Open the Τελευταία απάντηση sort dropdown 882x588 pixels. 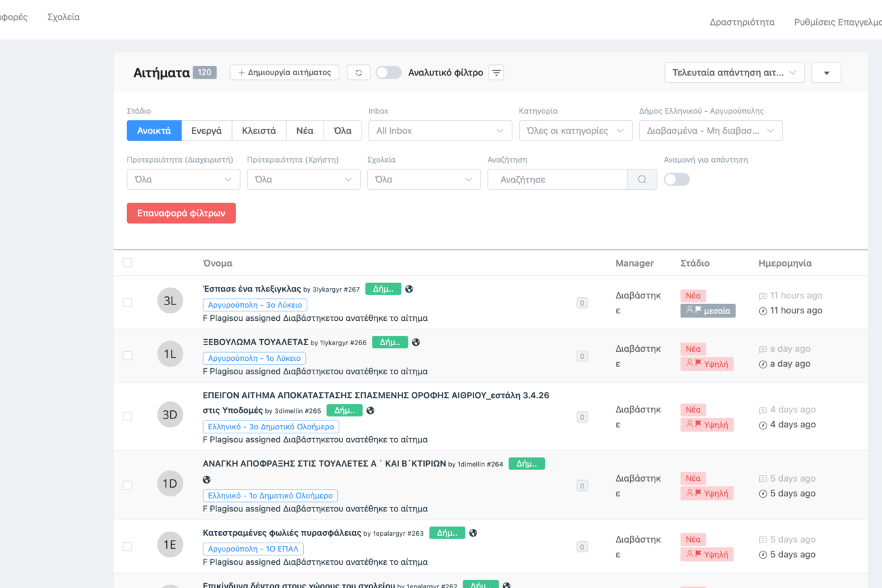pos(734,73)
